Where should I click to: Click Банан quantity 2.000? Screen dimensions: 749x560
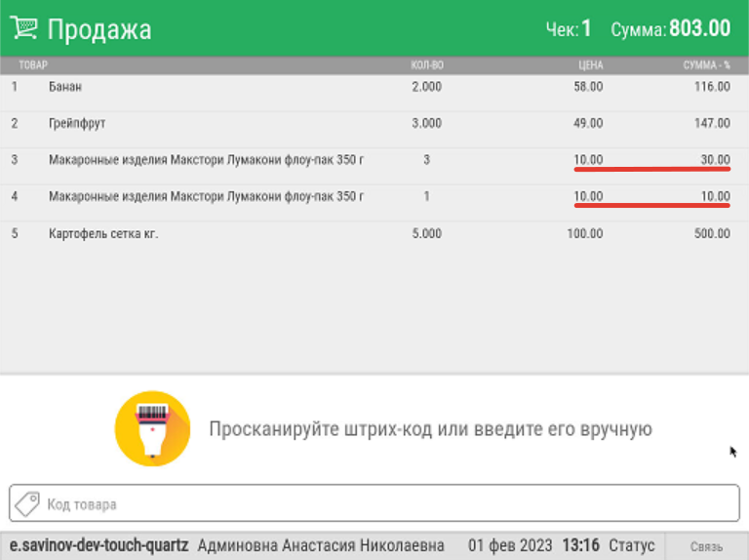(426, 87)
